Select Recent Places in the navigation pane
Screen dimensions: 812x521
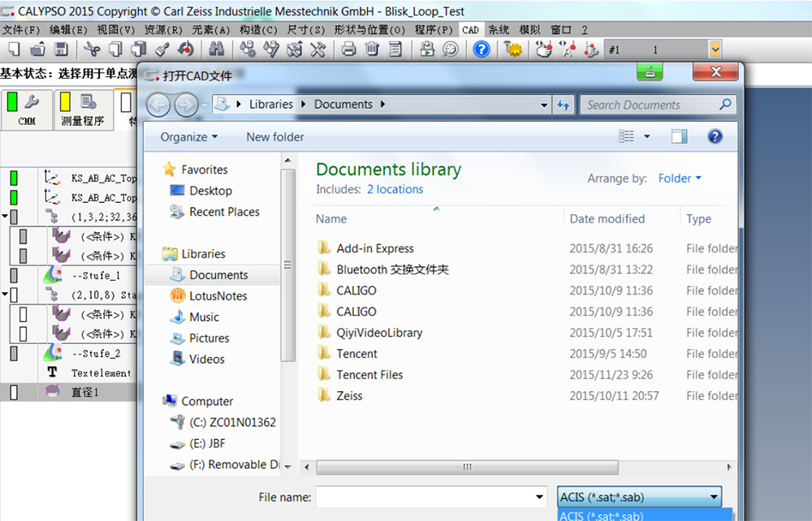click(224, 212)
